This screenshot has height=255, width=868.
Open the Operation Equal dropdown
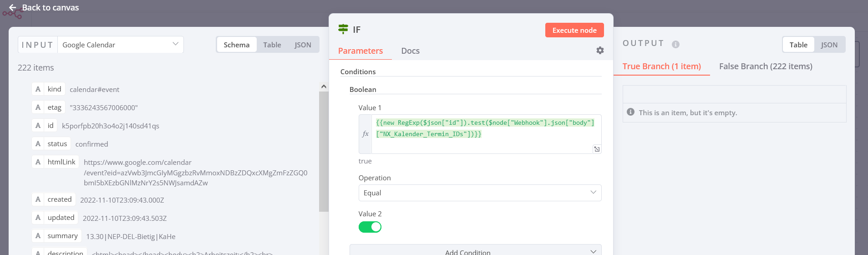point(480,193)
